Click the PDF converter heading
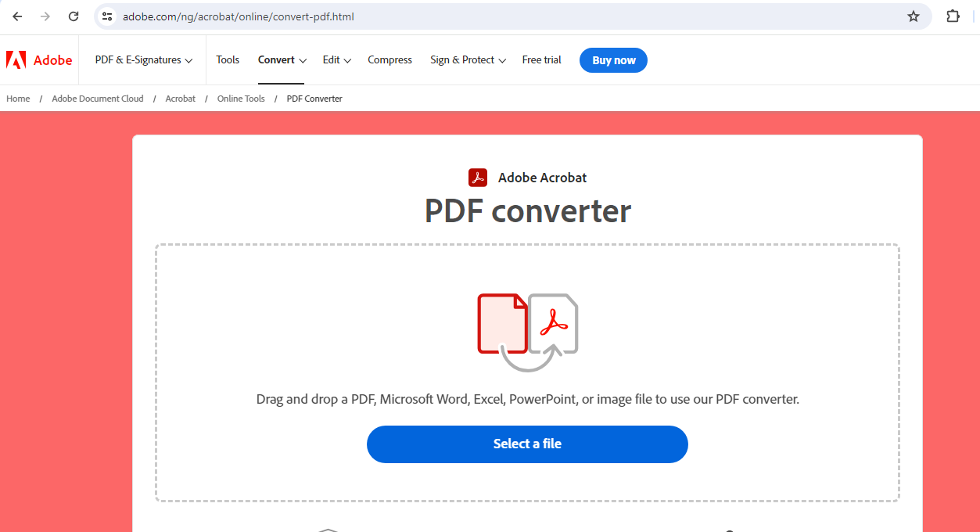This screenshot has width=980, height=532. point(528,211)
